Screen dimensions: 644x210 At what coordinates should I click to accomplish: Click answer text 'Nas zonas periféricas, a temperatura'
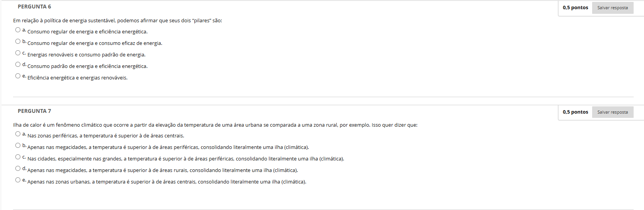pos(106,136)
